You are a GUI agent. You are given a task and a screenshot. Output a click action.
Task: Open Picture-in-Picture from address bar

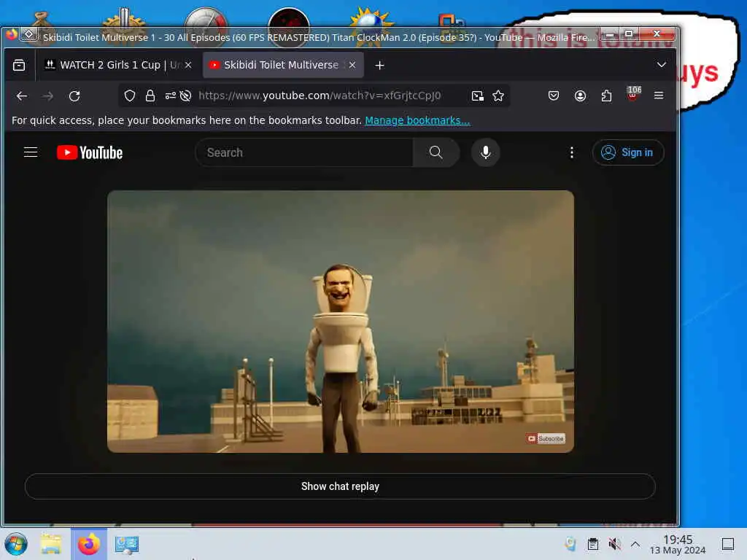(477, 96)
